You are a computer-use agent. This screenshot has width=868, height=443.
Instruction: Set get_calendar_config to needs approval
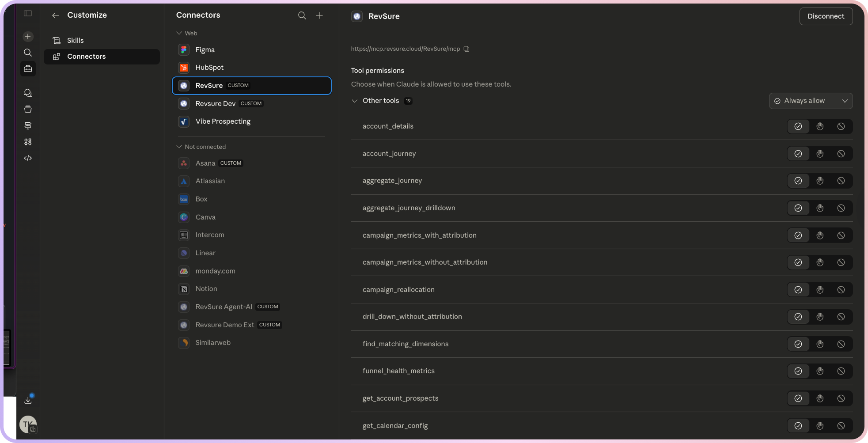[x=820, y=426]
